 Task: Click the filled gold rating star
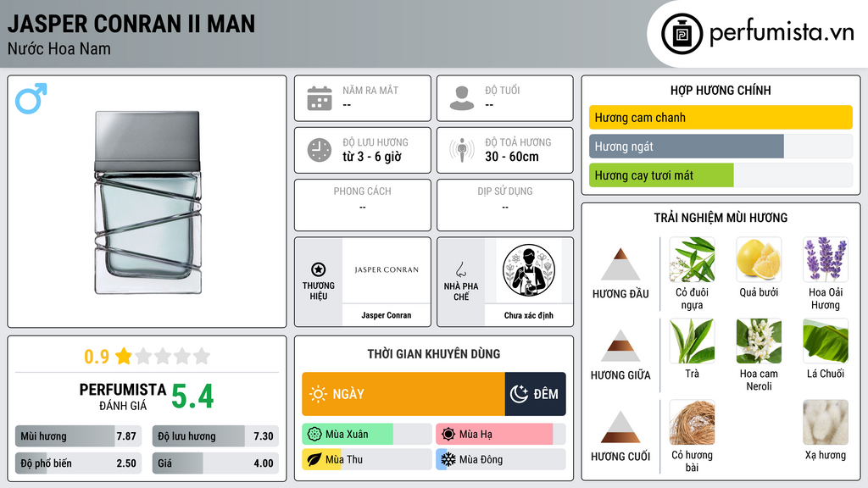124,356
